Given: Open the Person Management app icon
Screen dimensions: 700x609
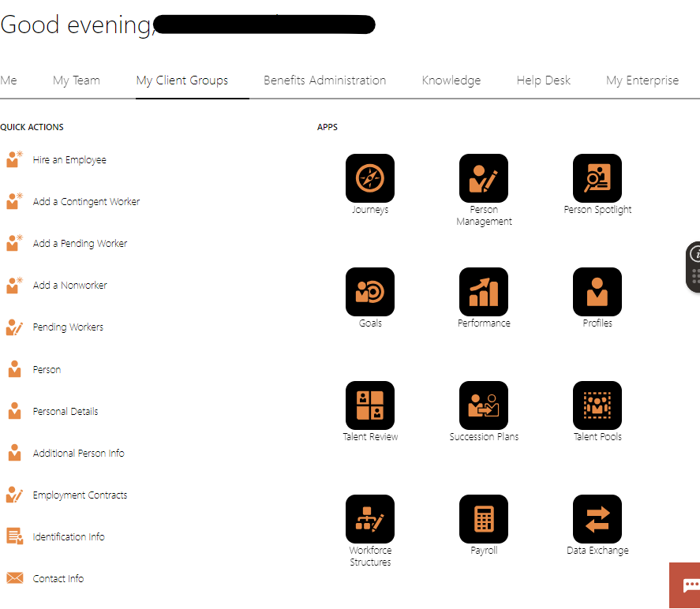Looking at the screenshot, I should (484, 178).
